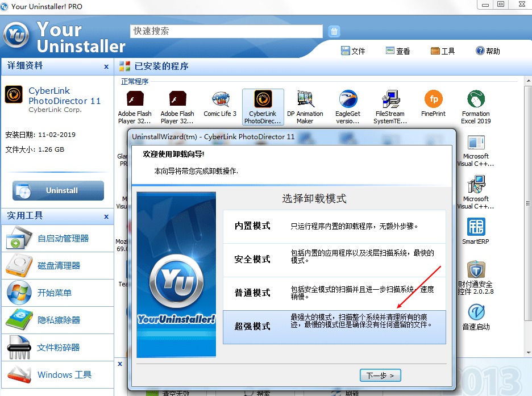Choose 超强模式 uninstall mode

pyautogui.click(x=334, y=327)
